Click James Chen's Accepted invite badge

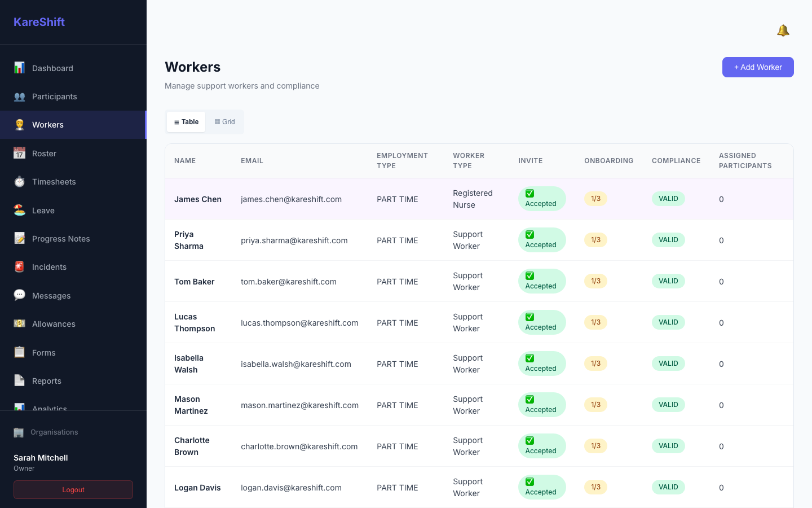542,199
